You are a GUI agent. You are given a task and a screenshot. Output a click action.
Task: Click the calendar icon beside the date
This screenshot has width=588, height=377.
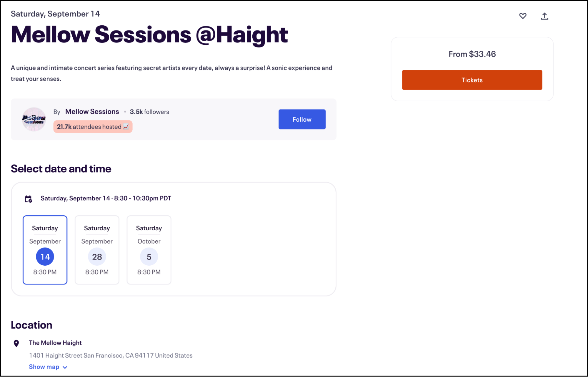[x=29, y=199]
